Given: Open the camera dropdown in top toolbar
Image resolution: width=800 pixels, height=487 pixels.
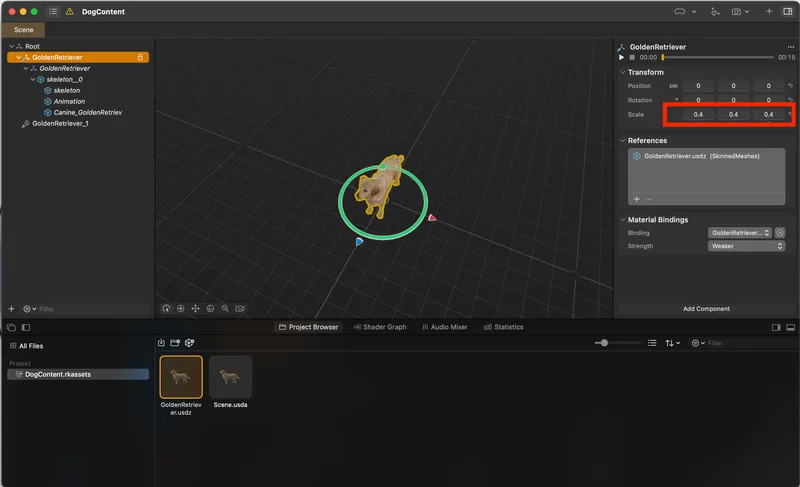Looking at the screenshot, I should click(740, 11).
